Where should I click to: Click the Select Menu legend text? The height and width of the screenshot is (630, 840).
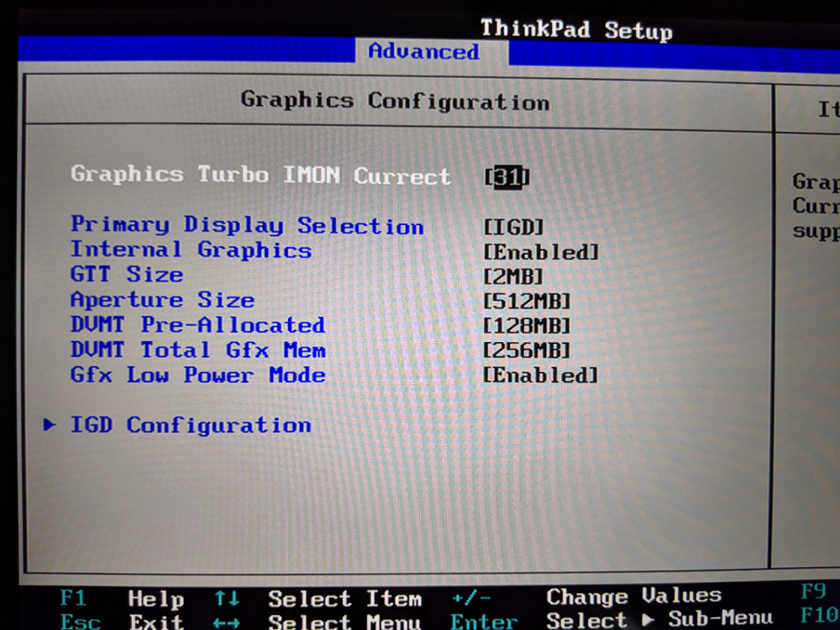(344, 622)
